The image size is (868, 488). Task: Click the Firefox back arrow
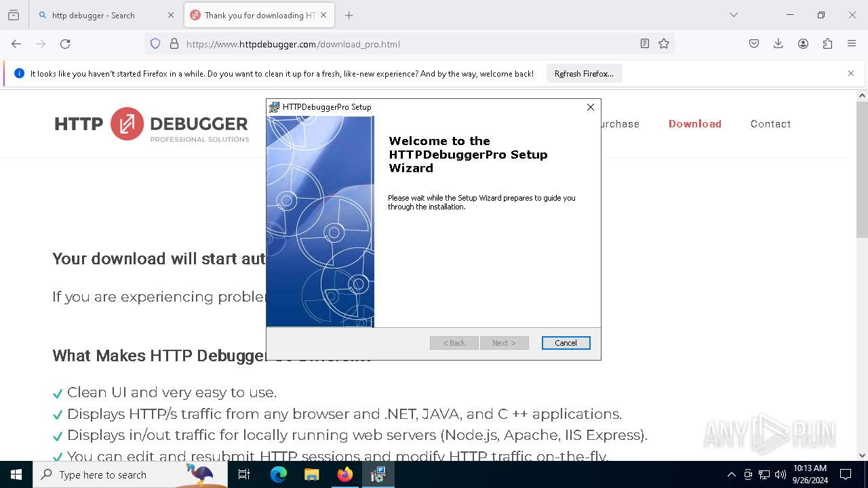[16, 44]
